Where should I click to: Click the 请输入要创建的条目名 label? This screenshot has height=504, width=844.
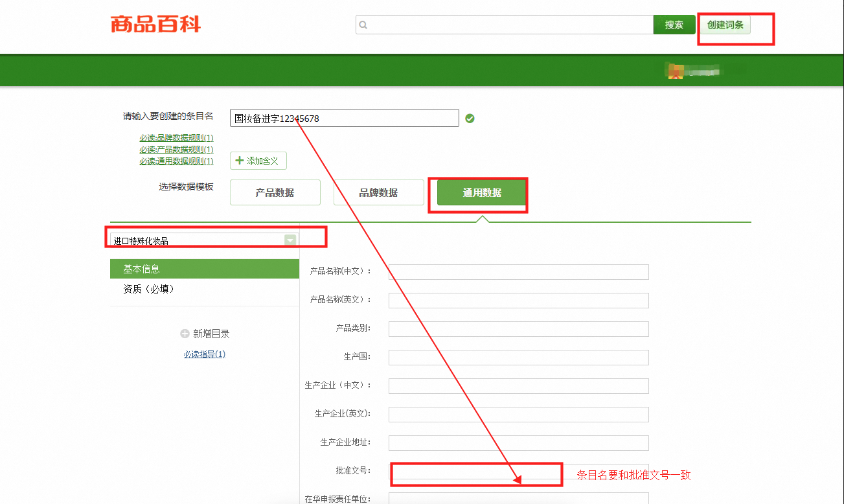(168, 117)
